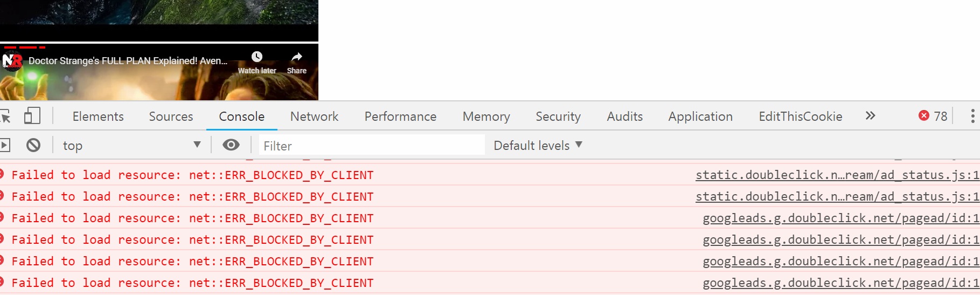Screen dimensions: 980x295
Task: Toggle the live expression eye icon
Action: [x=231, y=145]
